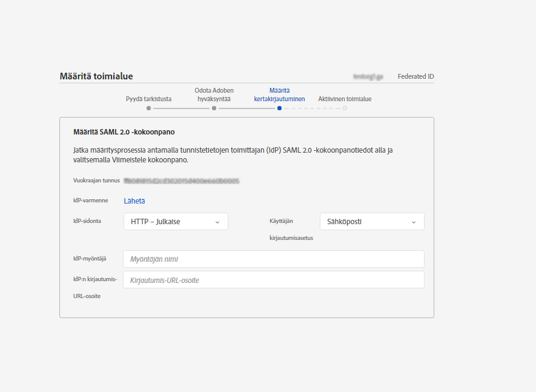Click the Federated ID label
The height and width of the screenshot is (392, 536).
click(x=415, y=76)
